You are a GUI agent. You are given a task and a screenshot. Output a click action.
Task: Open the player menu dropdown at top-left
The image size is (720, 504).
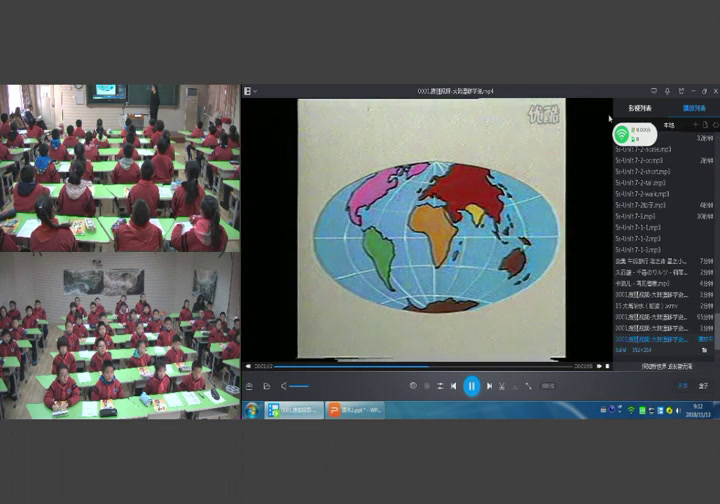(x=250, y=91)
